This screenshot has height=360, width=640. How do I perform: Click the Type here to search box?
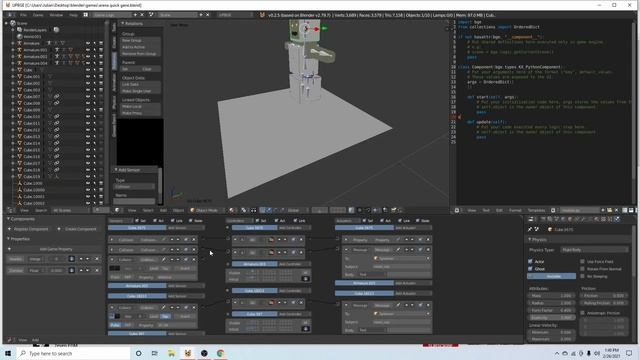(73, 353)
